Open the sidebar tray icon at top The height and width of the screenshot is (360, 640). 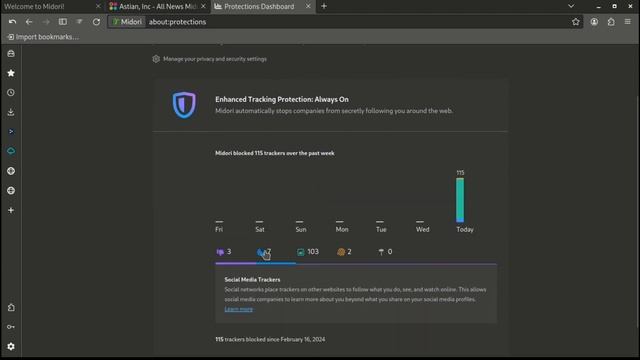pos(11,53)
